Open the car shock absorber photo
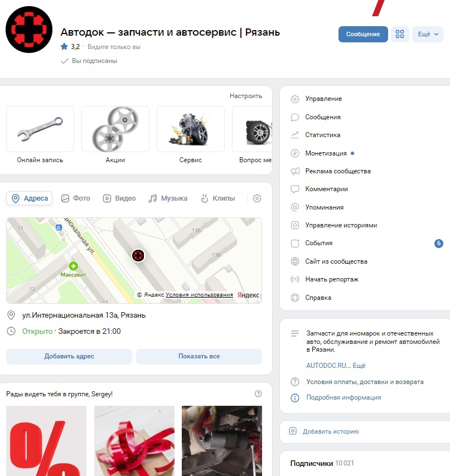 point(222,441)
